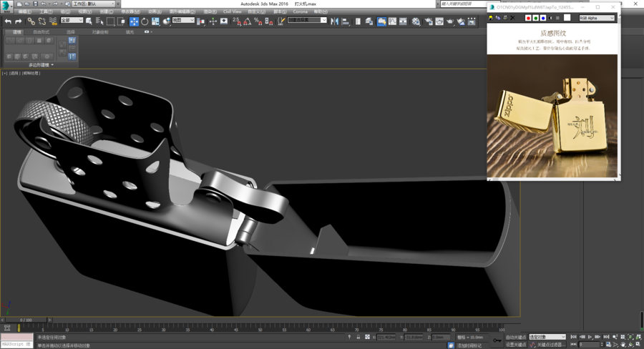Choose the Rectangular Selection Region tool
This screenshot has height=349, width=644.
pyautogui.click(x=110, y=21)
